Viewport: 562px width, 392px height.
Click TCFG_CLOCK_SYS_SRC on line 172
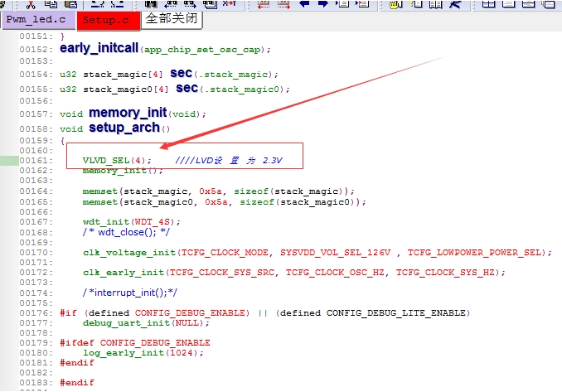tap(222, 273)
